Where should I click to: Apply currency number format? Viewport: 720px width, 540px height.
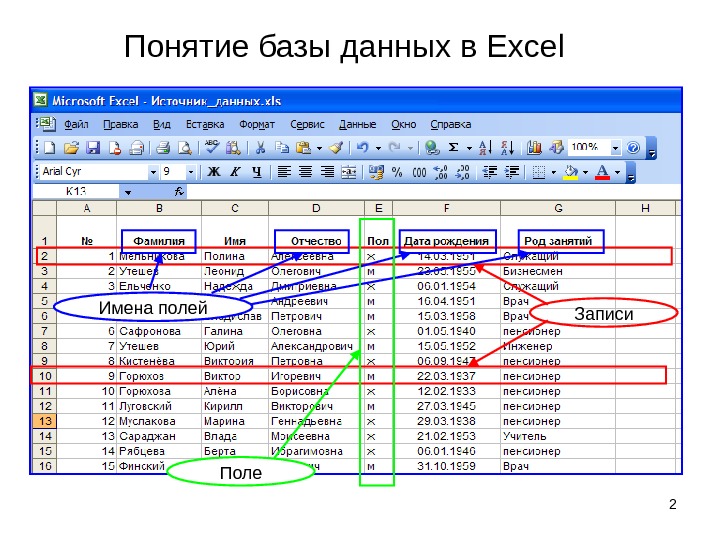[x=376, y=172]
